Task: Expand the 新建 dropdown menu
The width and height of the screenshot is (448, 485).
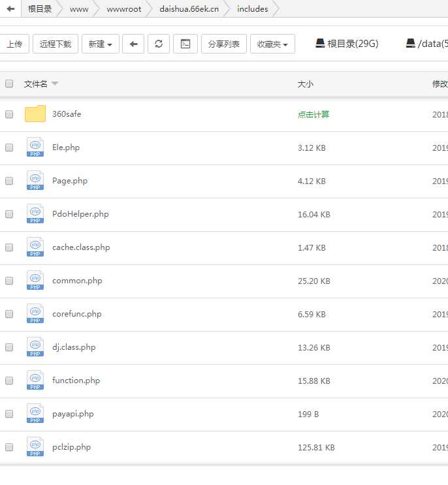Action: point(100,44)
